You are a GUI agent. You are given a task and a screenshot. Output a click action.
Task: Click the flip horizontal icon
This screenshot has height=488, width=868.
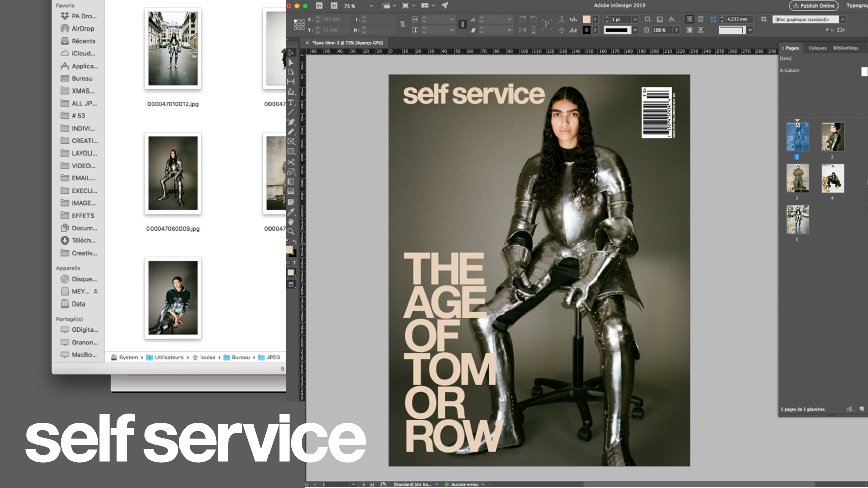pyautogui.click(x=522, y=30)
